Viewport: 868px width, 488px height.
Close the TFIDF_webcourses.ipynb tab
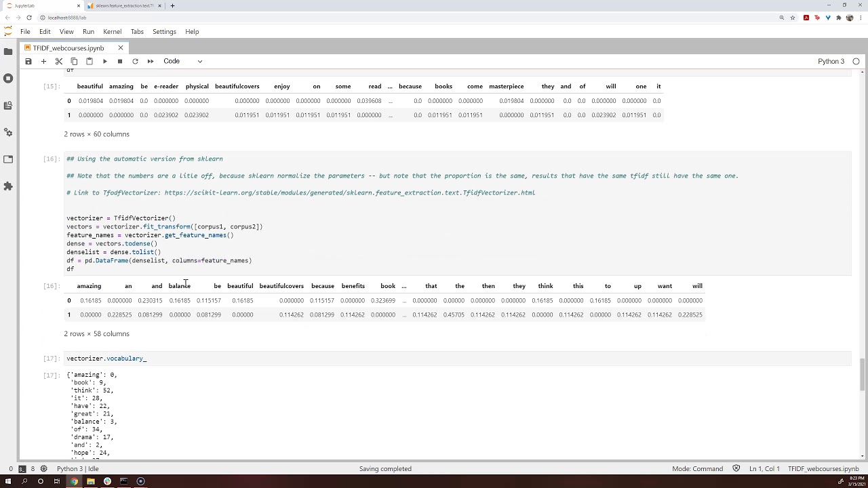coord(121,48)
